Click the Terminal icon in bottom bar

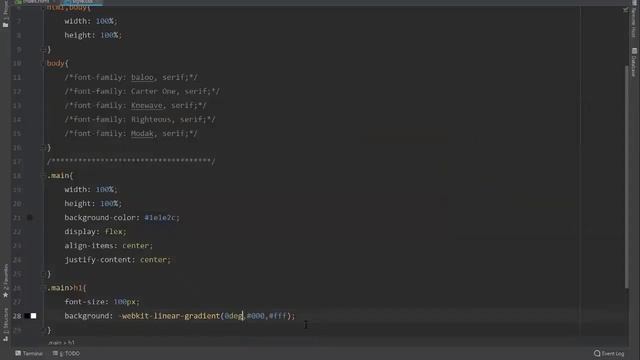coord(18,353)
